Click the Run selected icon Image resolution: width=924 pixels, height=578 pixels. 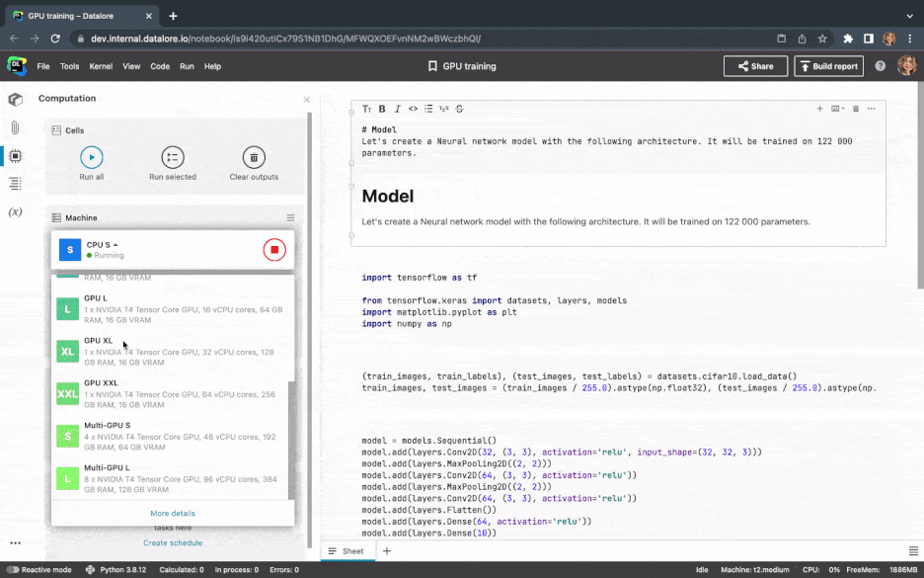173,157
